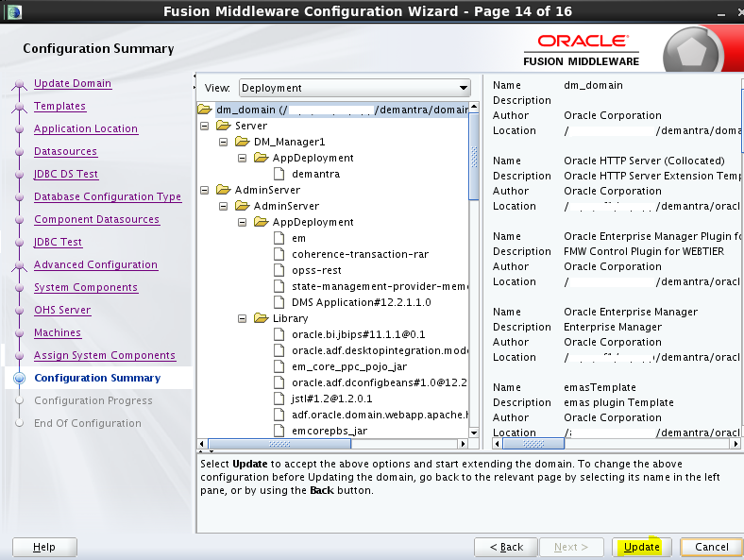Open the JDBC DS Test step
744x560 pixels.
pyautogui.click(x=66, y=174)
